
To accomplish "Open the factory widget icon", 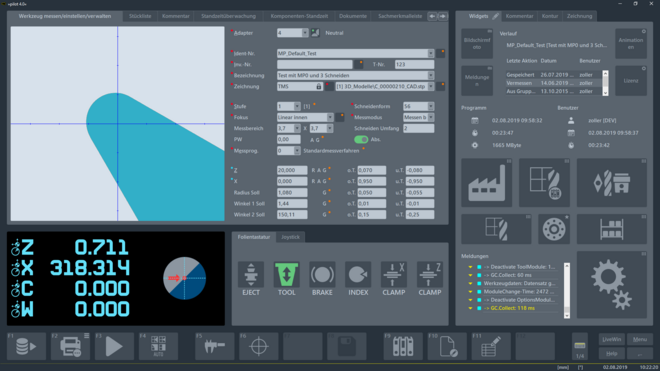I will coord(487,183).
